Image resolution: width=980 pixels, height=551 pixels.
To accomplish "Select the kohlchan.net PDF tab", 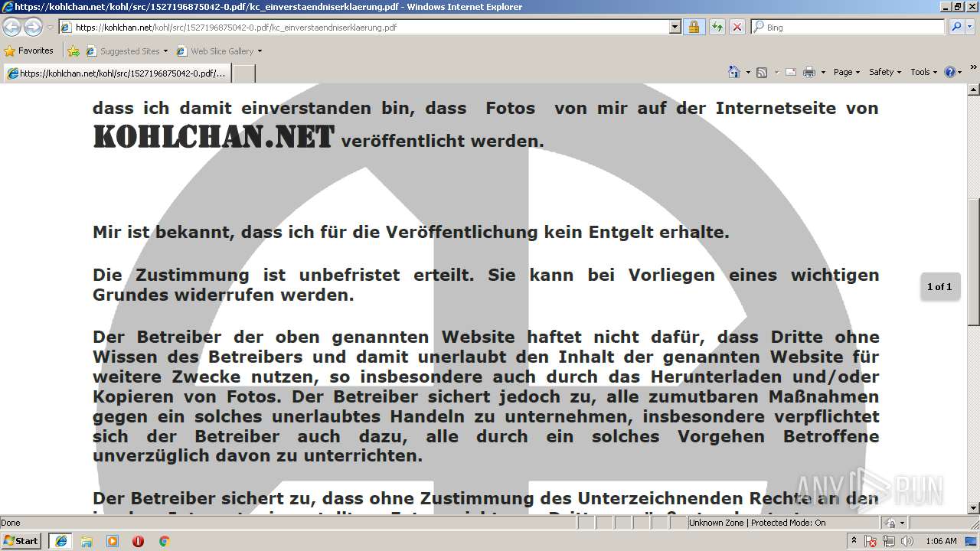I will point(116,73).
